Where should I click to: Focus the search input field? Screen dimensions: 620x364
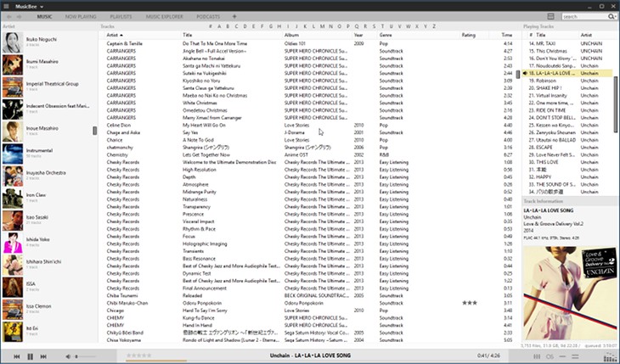[584, 17]
